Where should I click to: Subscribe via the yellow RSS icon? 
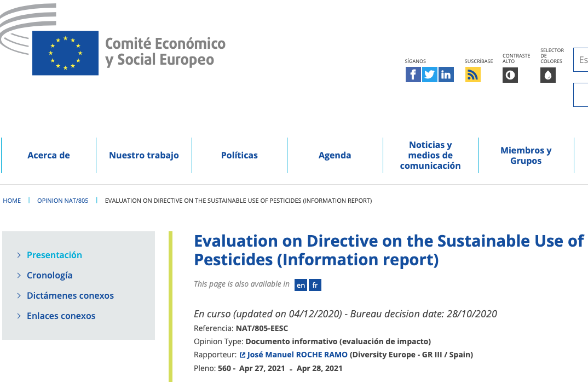tap(472, 75)
